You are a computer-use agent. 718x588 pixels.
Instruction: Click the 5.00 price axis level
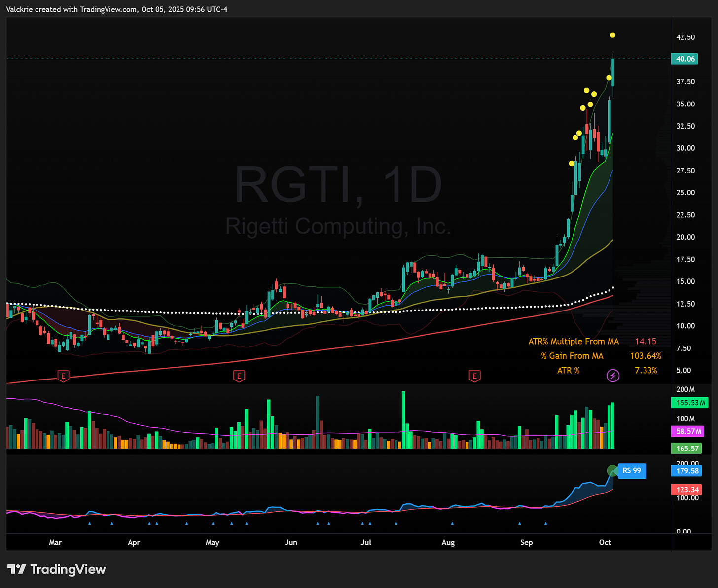[683, 370]
